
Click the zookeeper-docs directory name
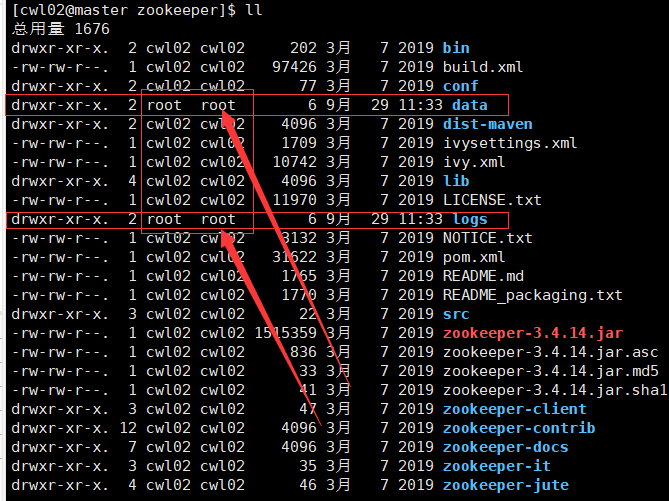tap(506, 447)
